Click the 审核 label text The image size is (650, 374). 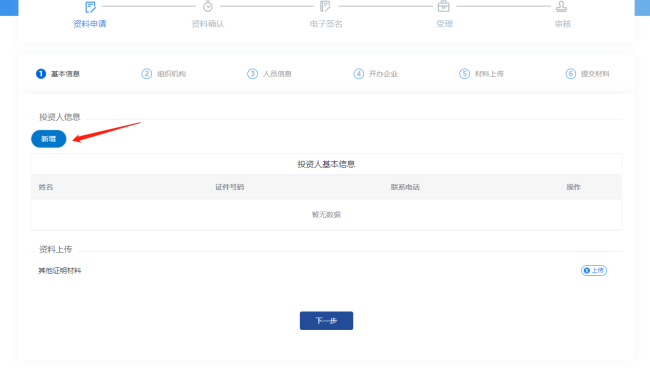(x=563, y=24)
